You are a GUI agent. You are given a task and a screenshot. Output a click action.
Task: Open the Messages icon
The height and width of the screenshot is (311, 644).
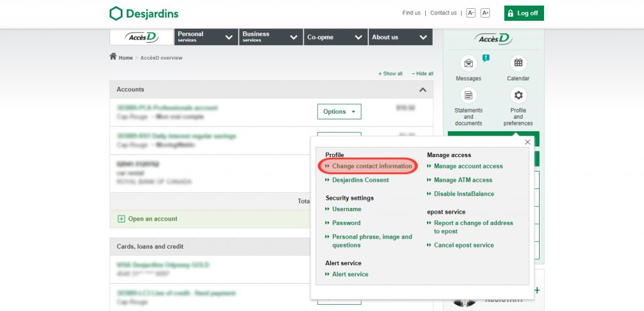pos(468,63)
